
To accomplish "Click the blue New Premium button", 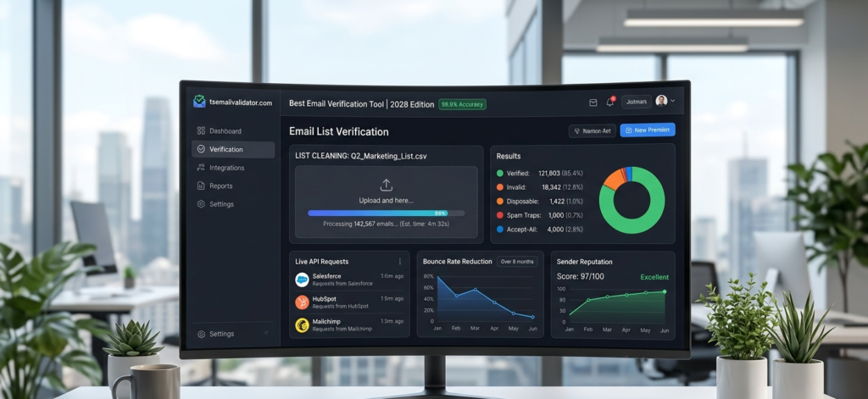I will tap(647, 130).
